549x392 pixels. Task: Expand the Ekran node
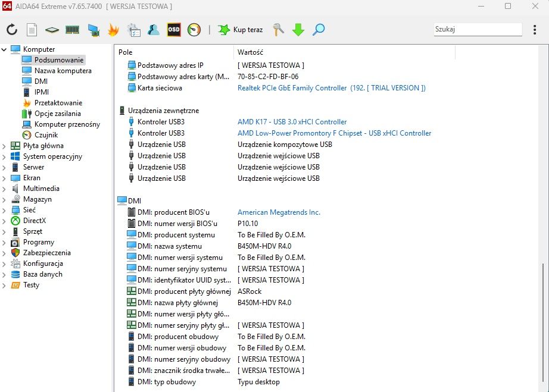[4, 178]
